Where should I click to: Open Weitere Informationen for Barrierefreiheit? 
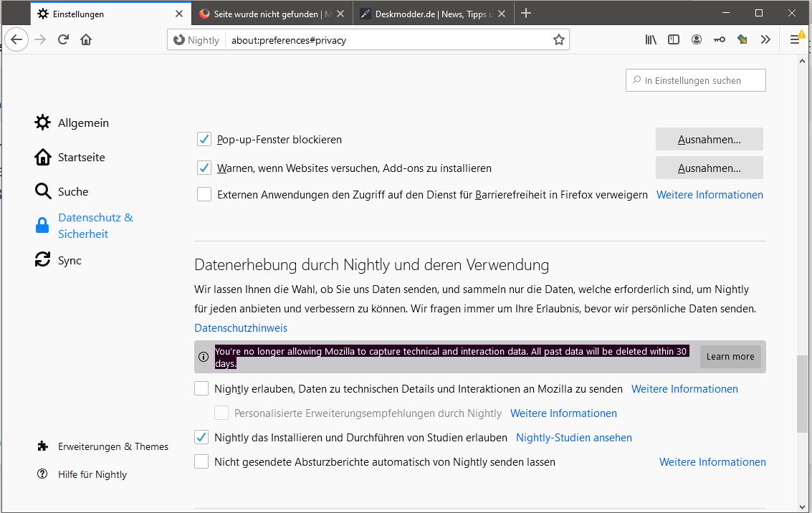[710, 195]
